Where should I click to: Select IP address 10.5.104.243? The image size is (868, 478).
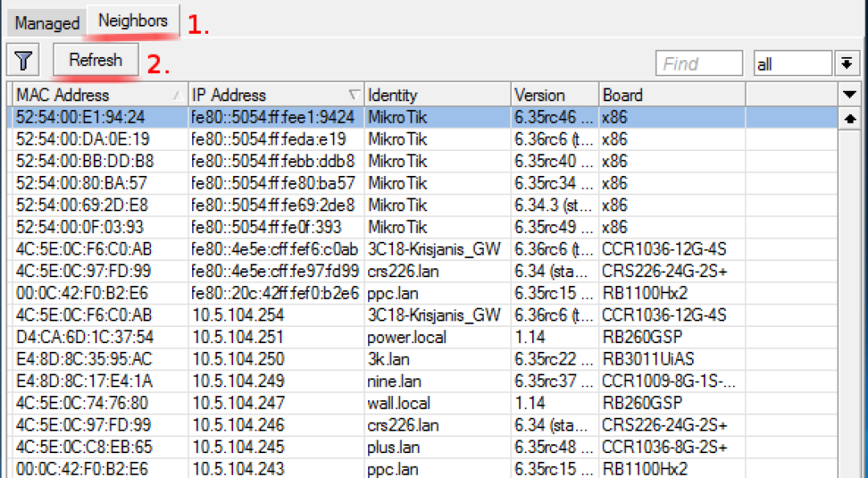pos(238,468)
